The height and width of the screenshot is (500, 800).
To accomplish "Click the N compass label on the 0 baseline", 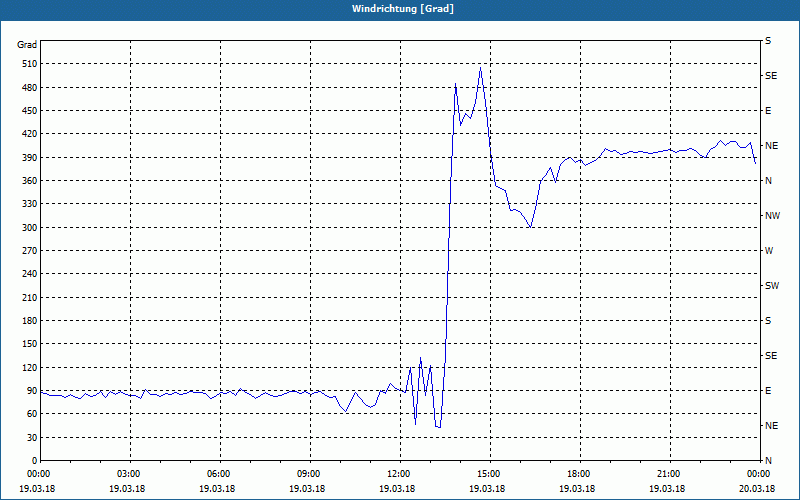I will (768, 461).
